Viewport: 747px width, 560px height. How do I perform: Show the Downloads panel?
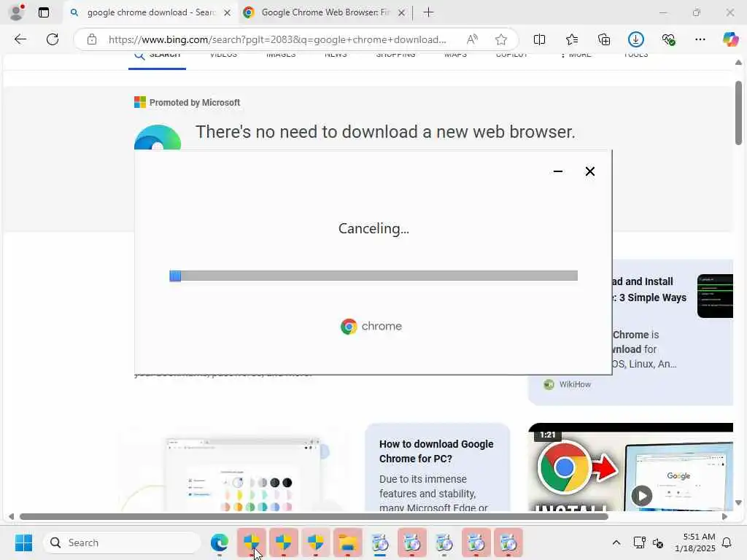(x=636, y=39)
